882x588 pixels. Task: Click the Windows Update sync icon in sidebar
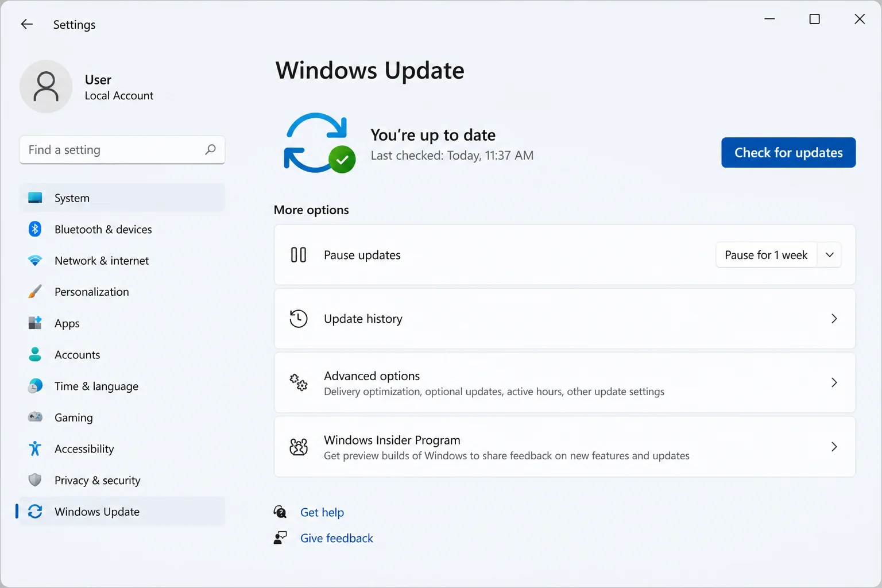click(35, 511)
